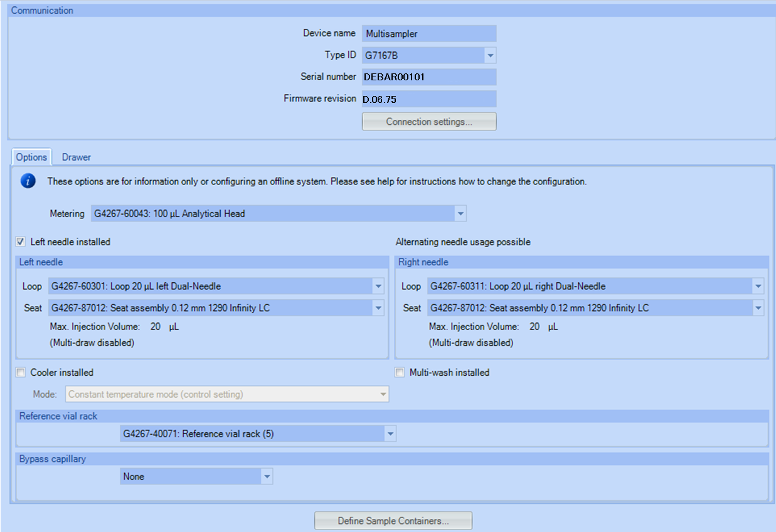Select the Serial number field
776x532 pixels.
pos(429,77)
